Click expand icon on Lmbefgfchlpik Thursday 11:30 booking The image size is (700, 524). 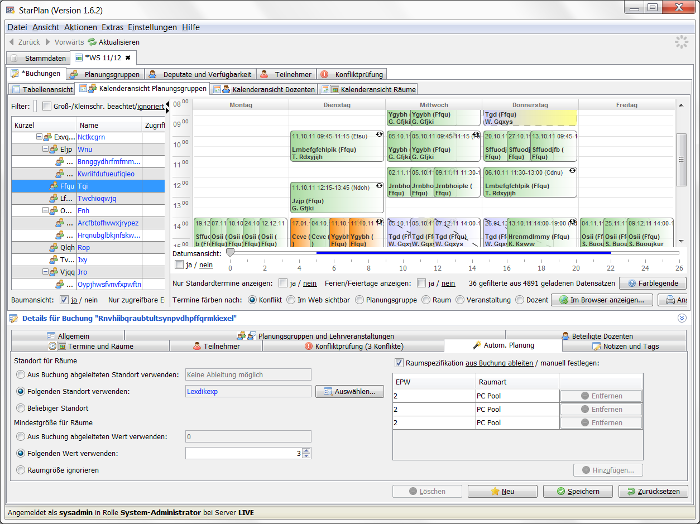[572, 171]
